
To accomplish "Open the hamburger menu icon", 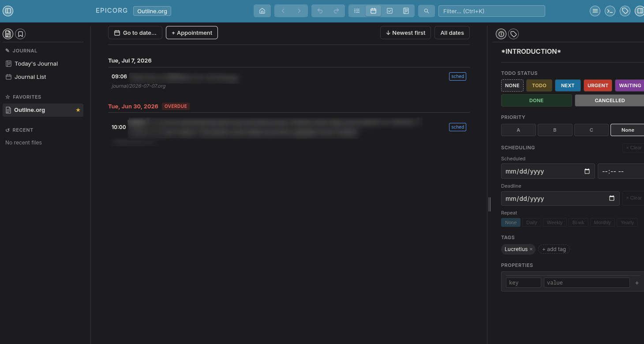I will pyautogui.click(x=595, y=11).
